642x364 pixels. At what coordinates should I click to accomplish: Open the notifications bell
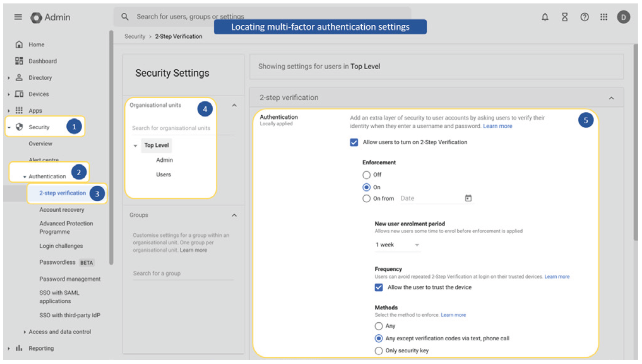pyautogui.click(x=545, y=17)
